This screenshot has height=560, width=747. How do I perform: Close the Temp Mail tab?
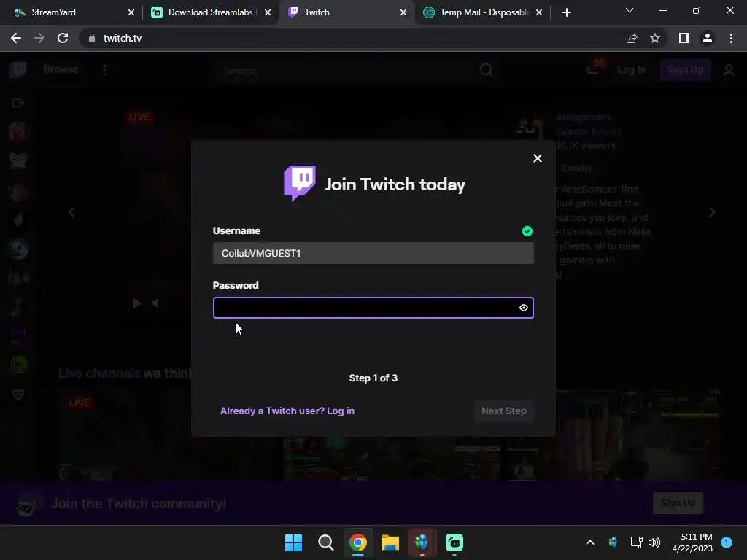(539, 12)
